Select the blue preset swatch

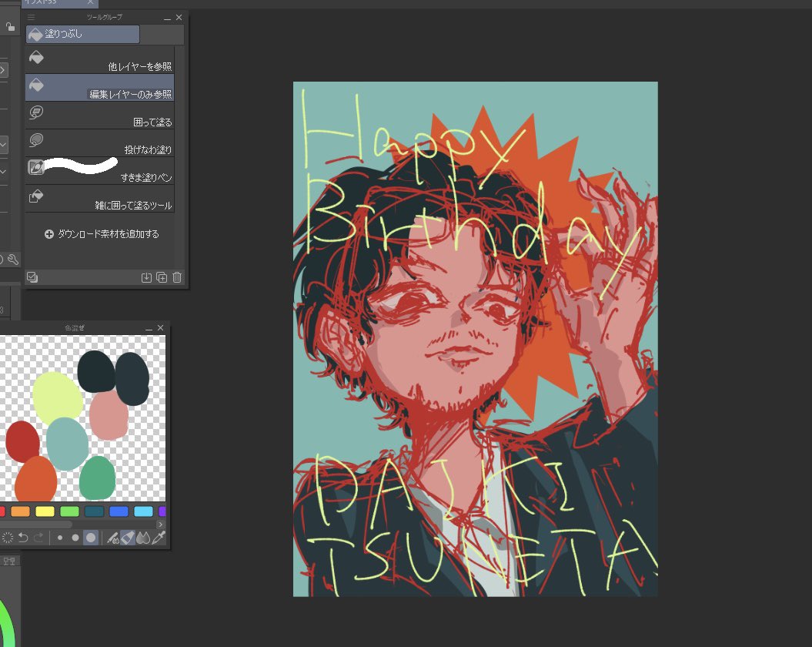coord(119,511)
